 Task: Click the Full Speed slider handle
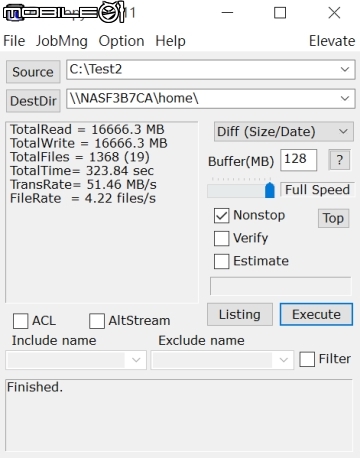click(270, 190)
